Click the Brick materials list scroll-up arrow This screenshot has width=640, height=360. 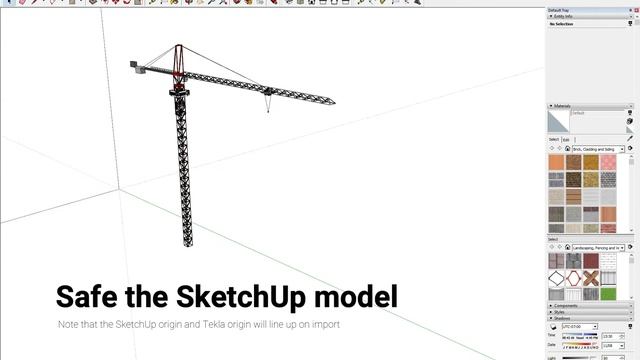[631, 156]
